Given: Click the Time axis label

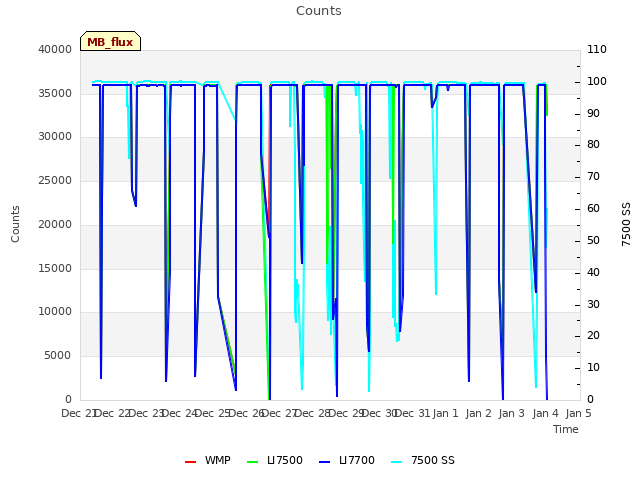Looking at the screenshot, I should coord(566,429).
